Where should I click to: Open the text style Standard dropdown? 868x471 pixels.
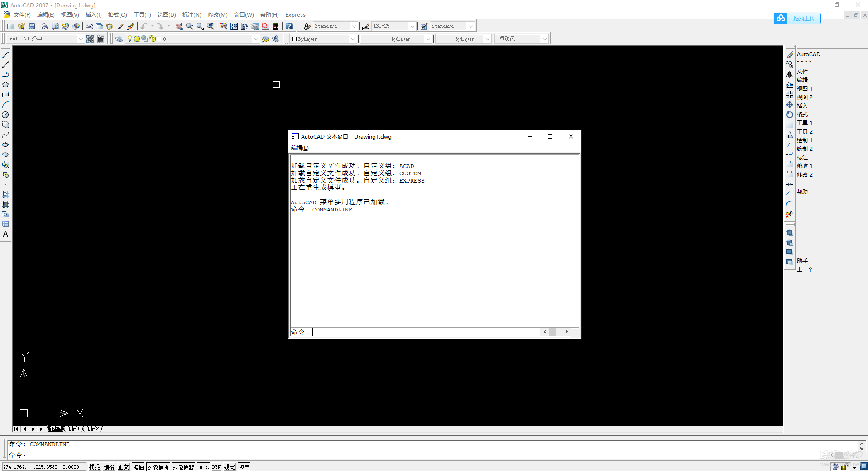click(354, 26)
